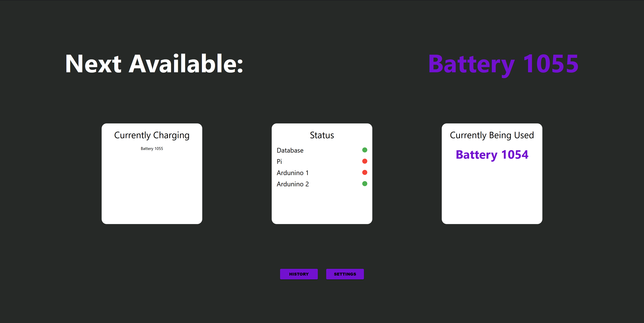
Task: Click the Database label in Status
Action: coord(290,150)
